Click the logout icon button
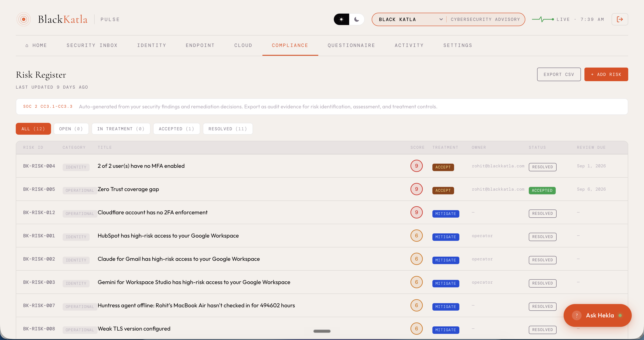 (620, 19)
